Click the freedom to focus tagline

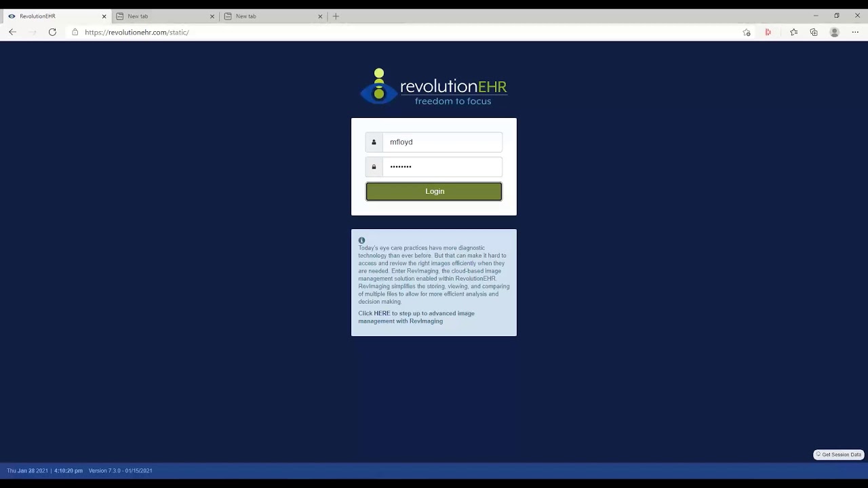(x=453, y=101)
